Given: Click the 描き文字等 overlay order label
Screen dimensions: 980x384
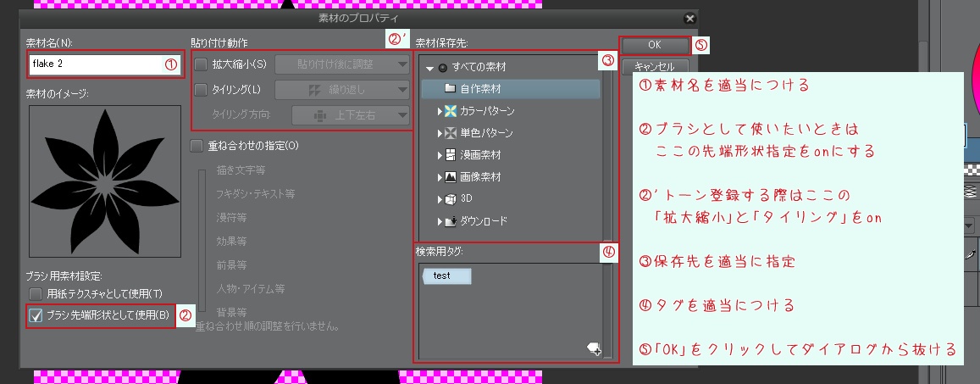Looking at the screenshot, I should [x=241, y=170].
